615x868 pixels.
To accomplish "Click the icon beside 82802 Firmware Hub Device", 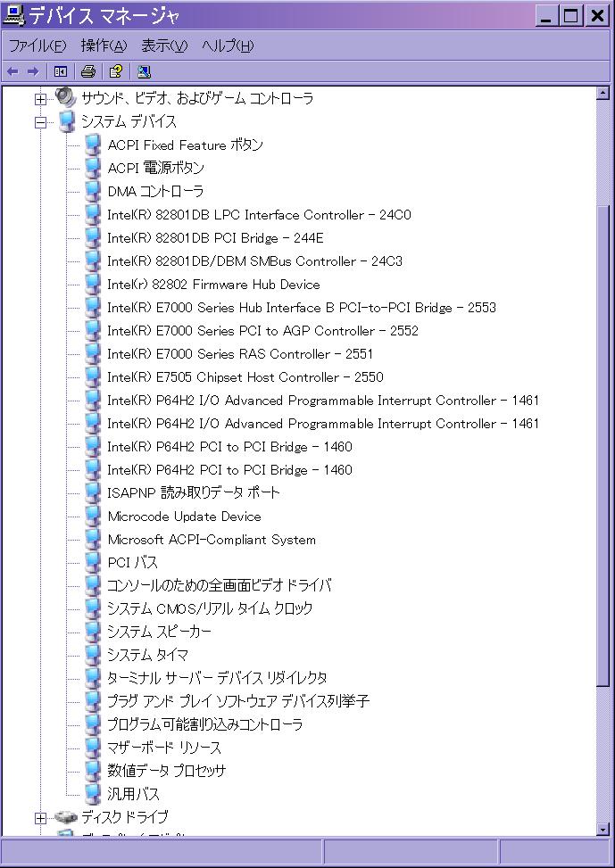I will tap(92, 285).
